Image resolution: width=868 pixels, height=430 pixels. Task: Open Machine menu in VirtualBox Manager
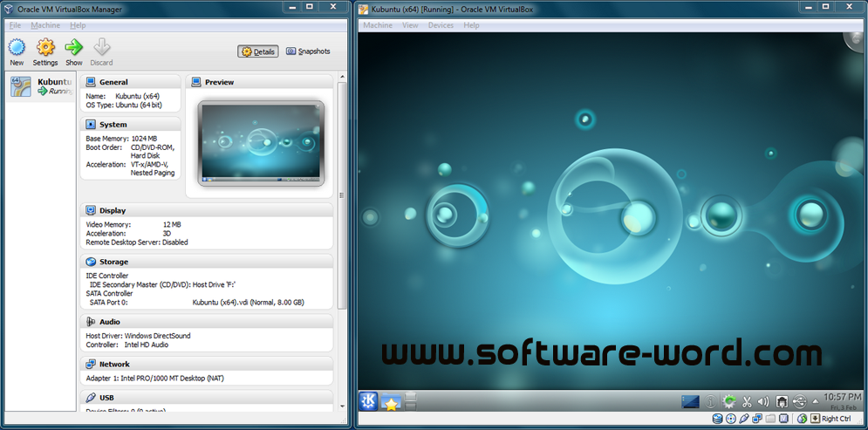pos(45,25)
